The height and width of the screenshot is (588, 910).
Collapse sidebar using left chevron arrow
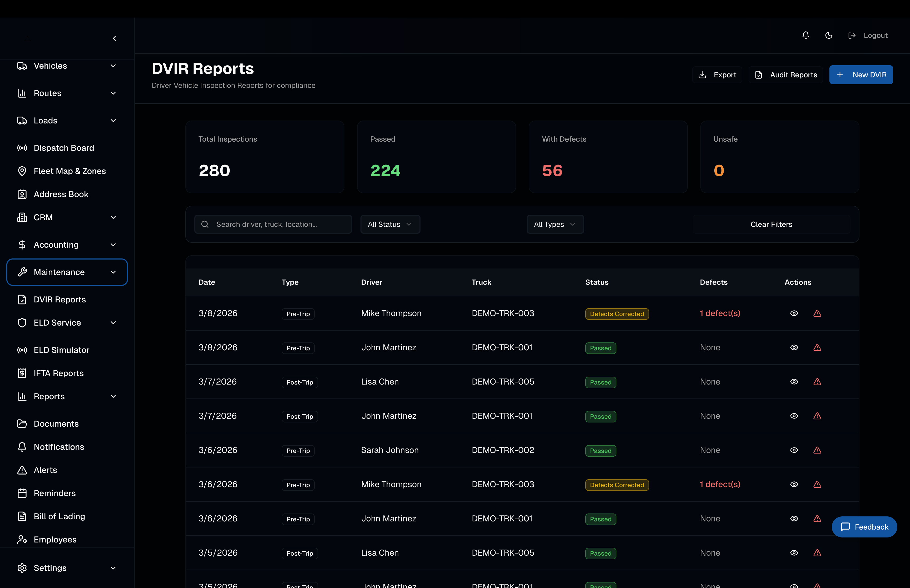click(114, 38)
